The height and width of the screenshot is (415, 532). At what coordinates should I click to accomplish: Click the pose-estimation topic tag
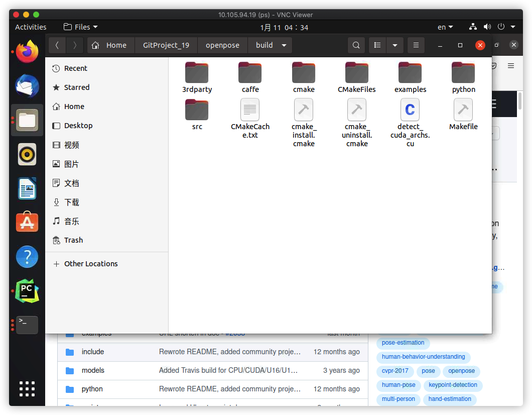pos(403,343)
